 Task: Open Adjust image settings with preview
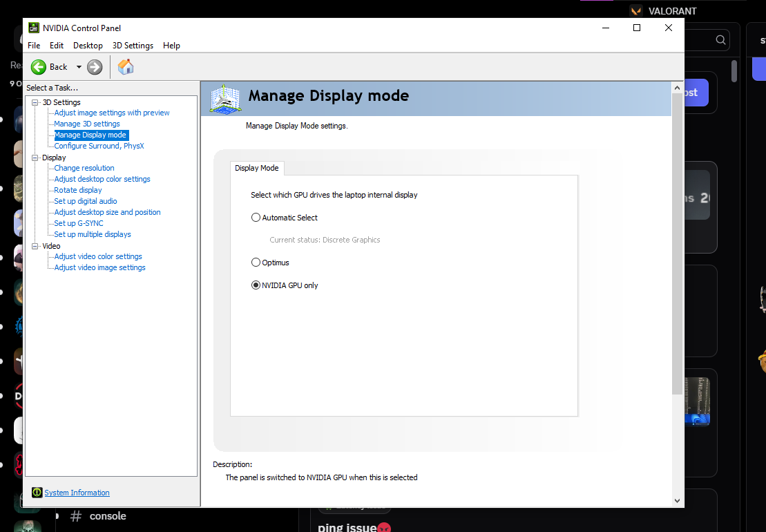click(x=112, y=113)
